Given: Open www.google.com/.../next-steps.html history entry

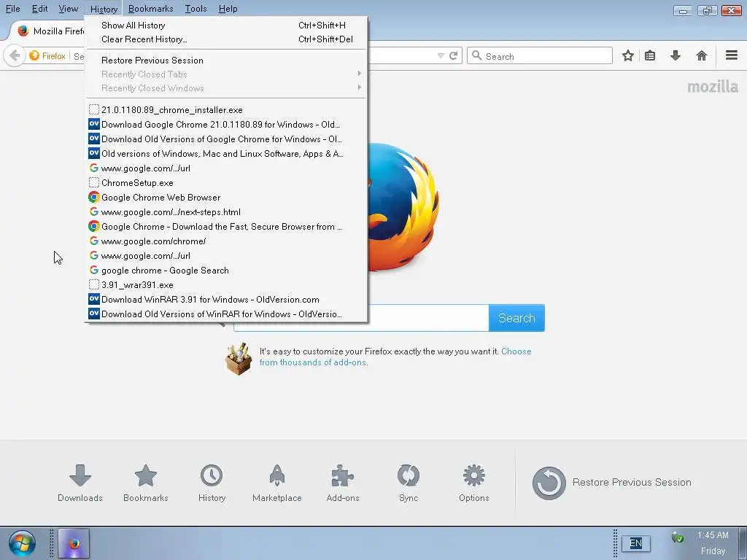Looking at the screenshot, I should 226,212.
